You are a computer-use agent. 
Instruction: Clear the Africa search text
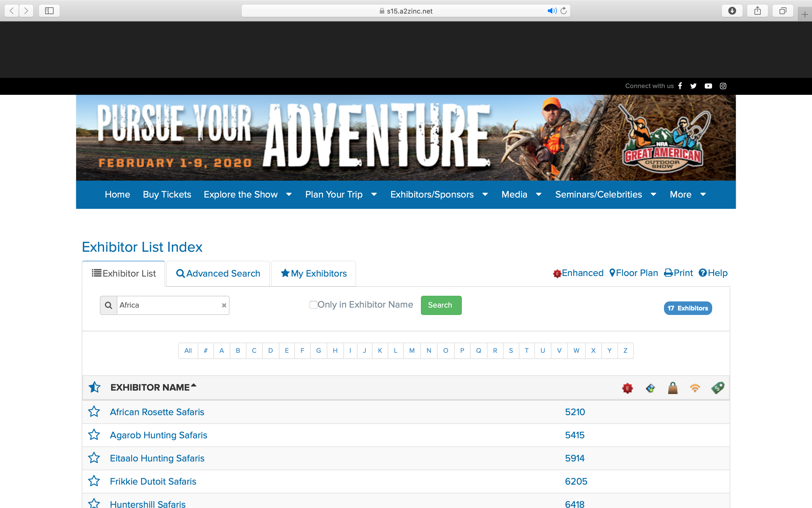click(x=224, y=305)
